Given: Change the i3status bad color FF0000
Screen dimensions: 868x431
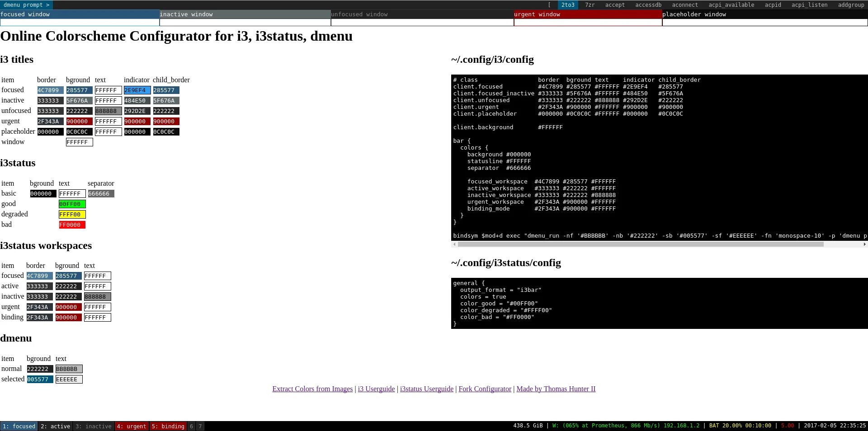Looking at the screenshot, I should (x=72, y=225).
